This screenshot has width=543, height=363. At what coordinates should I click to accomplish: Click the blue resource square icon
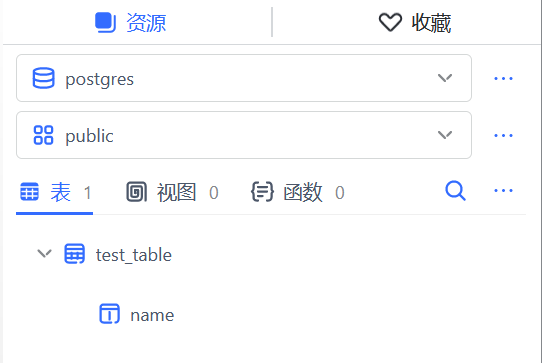point(105,23)
